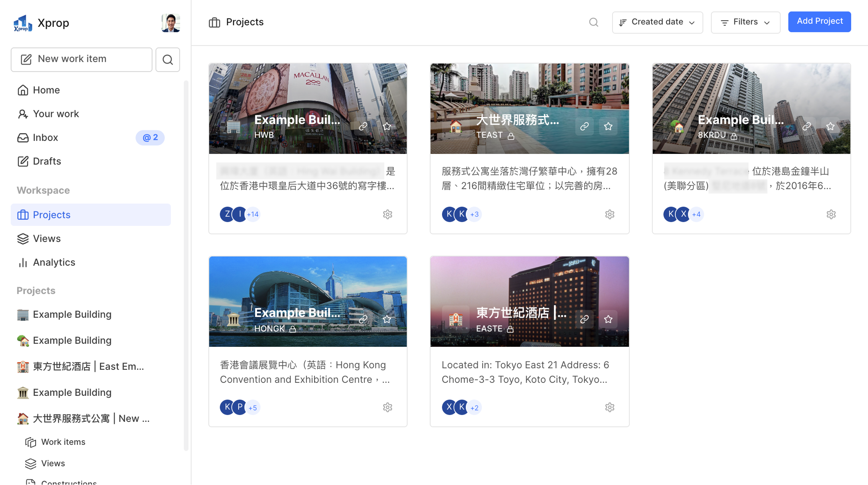
Task: Favorite the HONGK project card
Action: coord(387,319)
